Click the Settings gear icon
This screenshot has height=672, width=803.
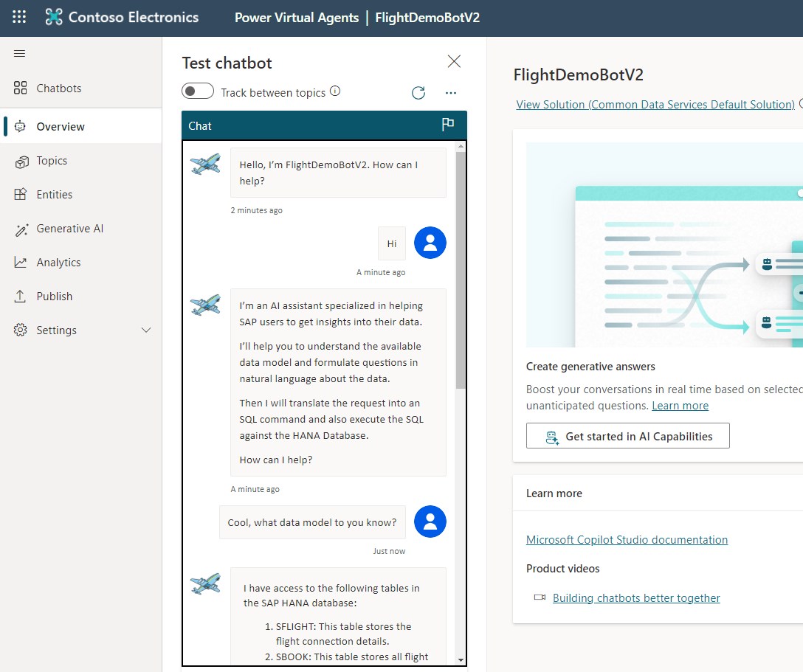(20, 330)
